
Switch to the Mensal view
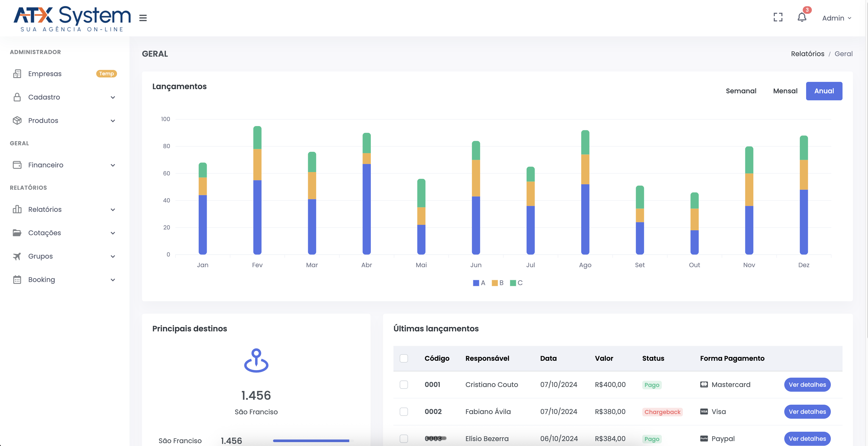tap(786, 91)
